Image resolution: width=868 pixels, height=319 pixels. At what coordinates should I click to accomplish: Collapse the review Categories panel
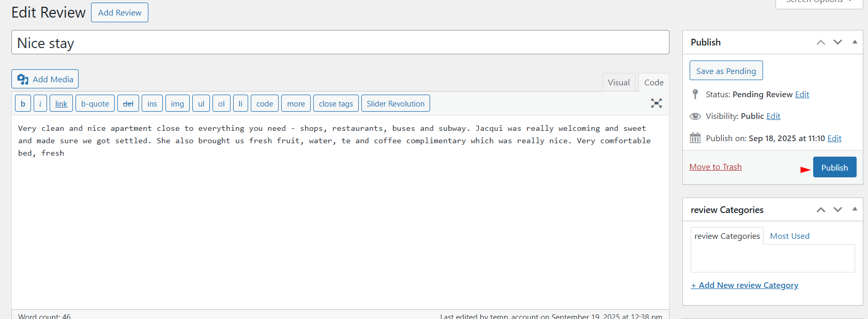[x=855, y=209]
